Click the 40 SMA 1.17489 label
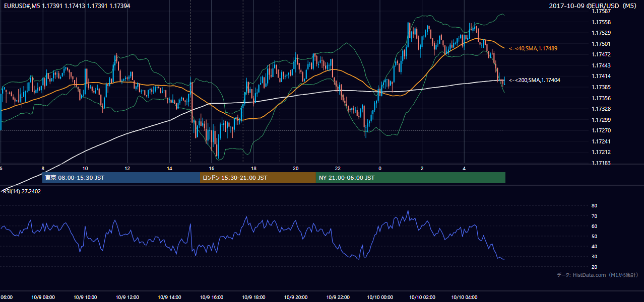The width and height of the screenshot is (644, 302). pos(533,48)
